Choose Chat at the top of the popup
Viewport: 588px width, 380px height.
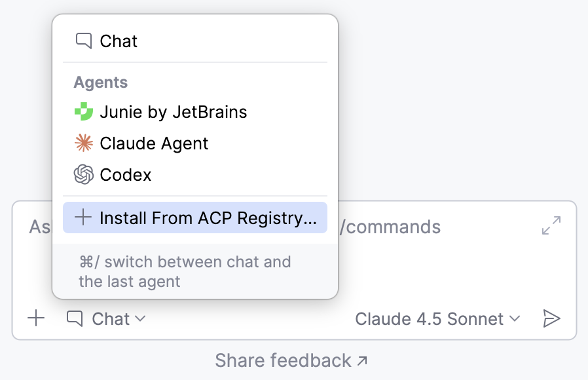coord(119,41)
